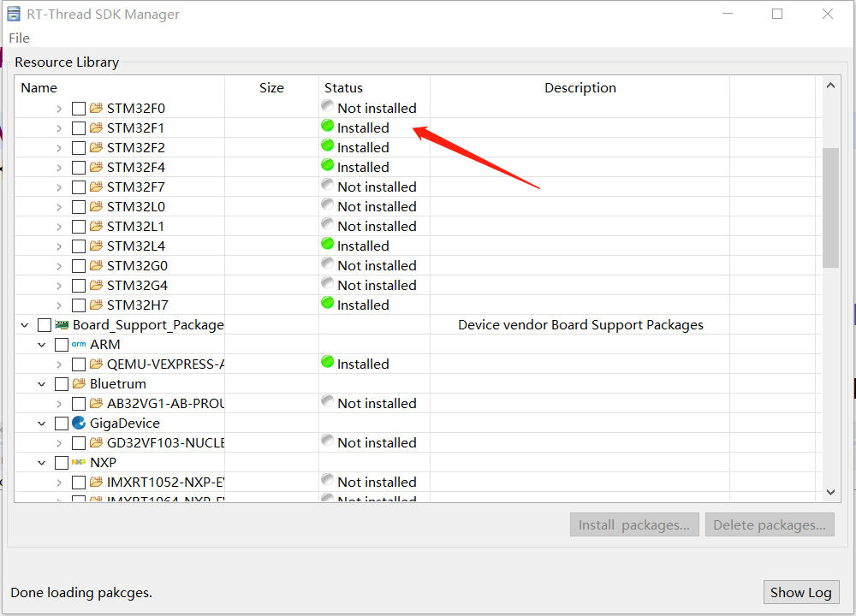Expand the QEMU-VEXPRESS package node
The width and height of the screenshot is (856, 616).
tap(59, 364)
